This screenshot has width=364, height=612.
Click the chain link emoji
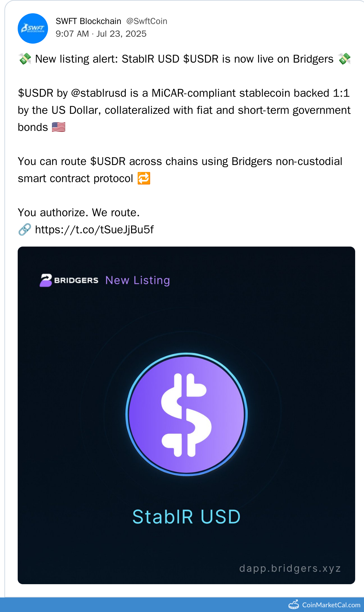point(25,229)
